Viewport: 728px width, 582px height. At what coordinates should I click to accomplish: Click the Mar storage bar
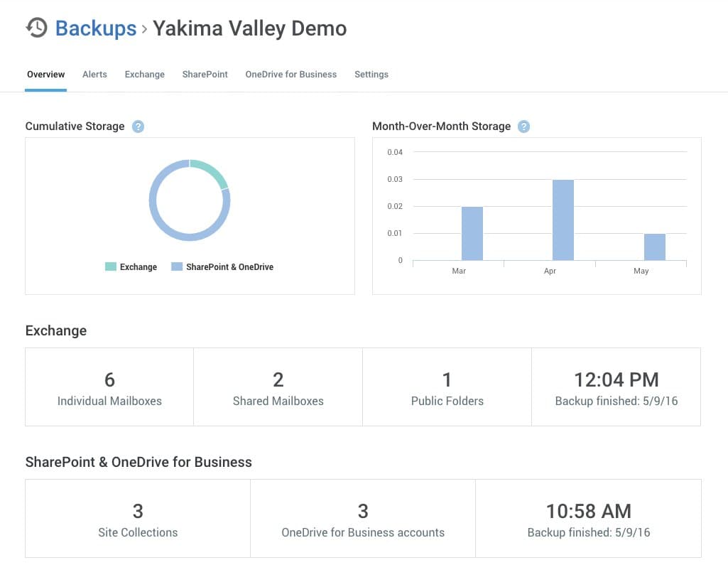coord(472,233)
